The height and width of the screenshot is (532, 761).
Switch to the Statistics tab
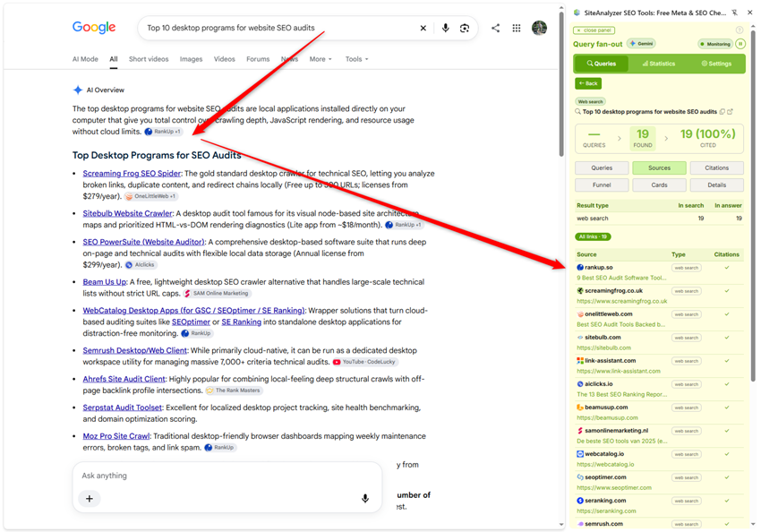659,64
